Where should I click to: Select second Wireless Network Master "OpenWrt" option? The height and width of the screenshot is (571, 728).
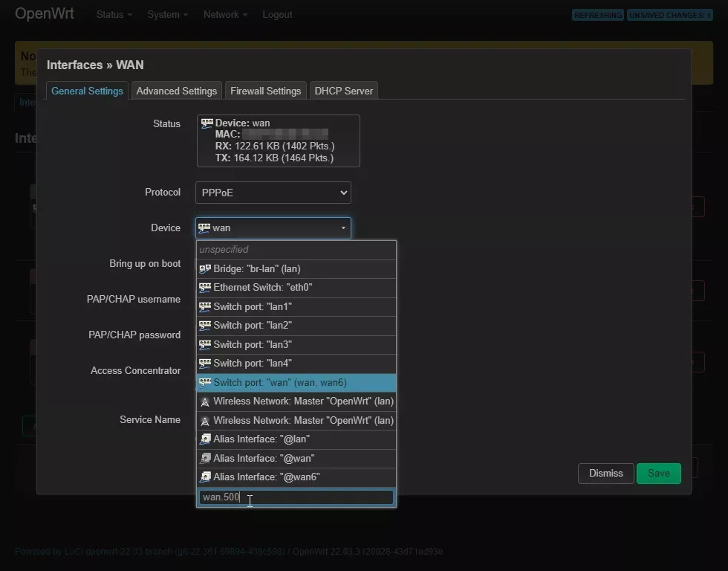(296, 421)
